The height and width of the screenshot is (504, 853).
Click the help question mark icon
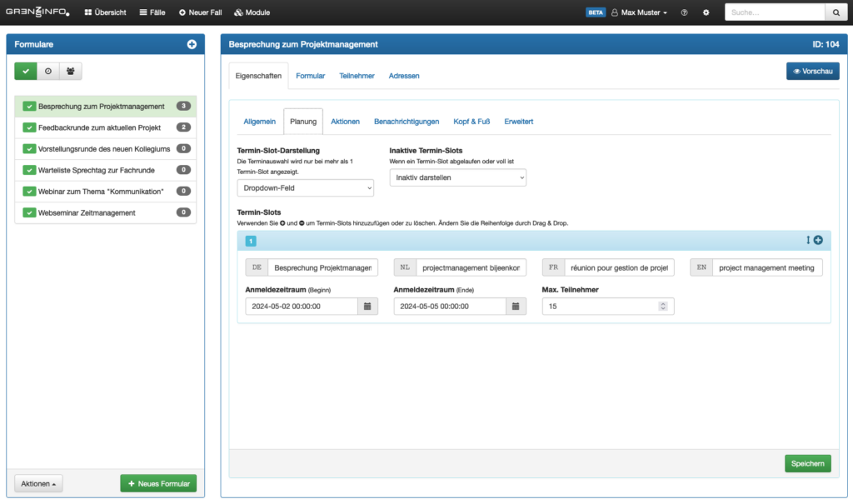(x=684, y=12)
